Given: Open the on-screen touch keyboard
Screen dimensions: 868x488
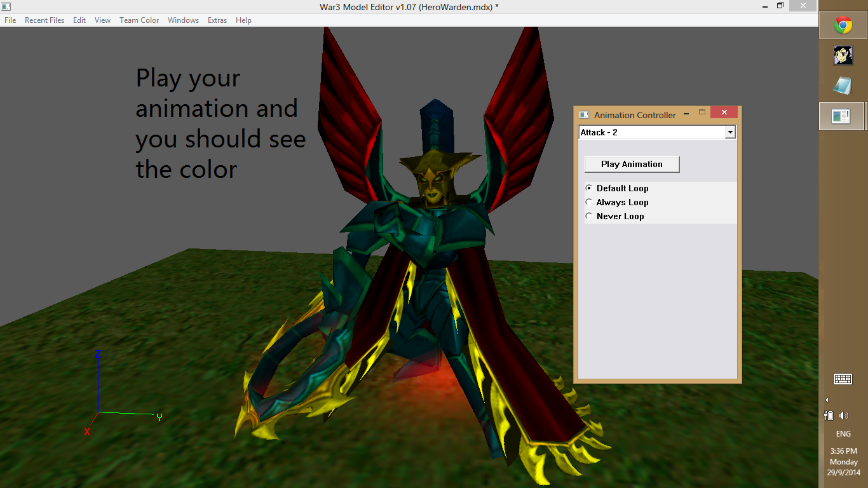Looking at the screenshot, I should pyautogui.click(x=843, y=379).
